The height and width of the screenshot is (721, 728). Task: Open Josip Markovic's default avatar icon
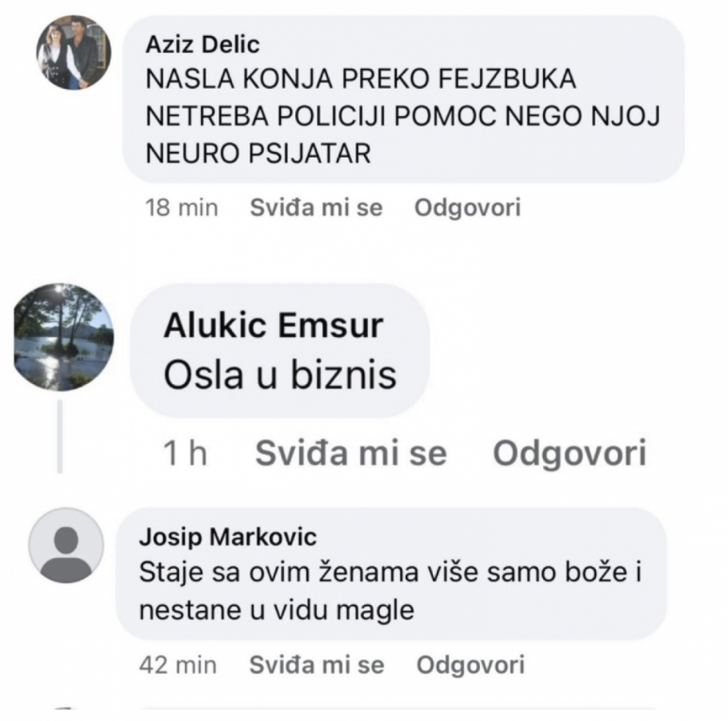point(66,546)
